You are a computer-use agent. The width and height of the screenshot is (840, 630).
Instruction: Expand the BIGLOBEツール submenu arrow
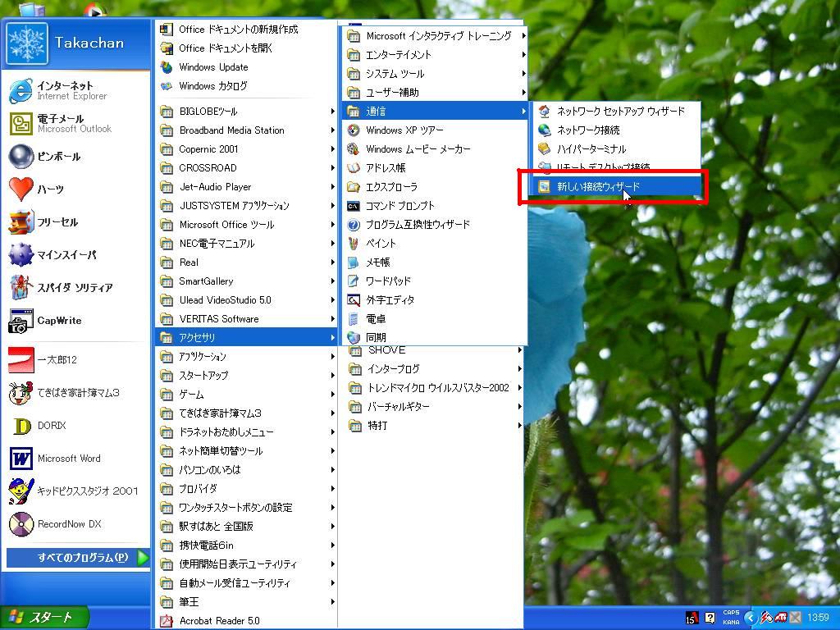(333, 112)
